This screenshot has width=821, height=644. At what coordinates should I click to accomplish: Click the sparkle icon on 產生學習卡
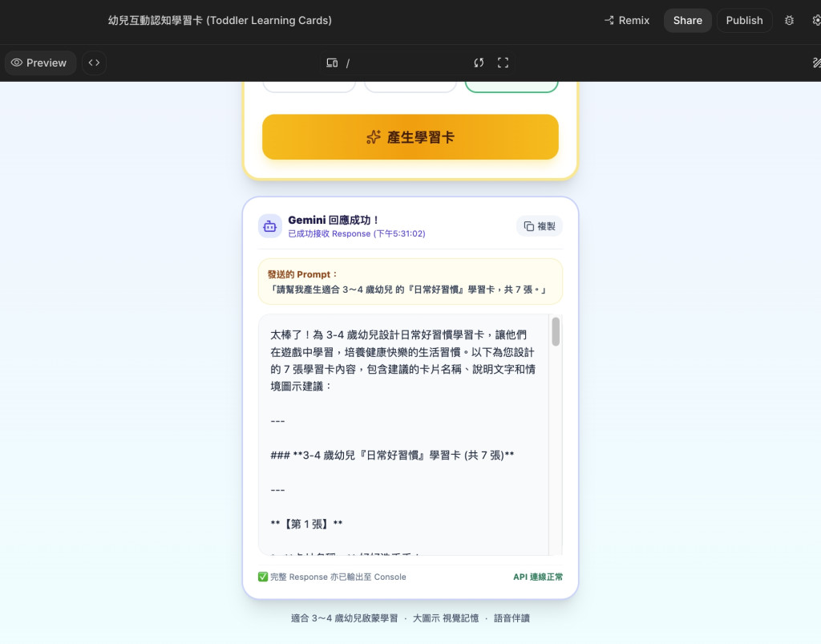374,137
